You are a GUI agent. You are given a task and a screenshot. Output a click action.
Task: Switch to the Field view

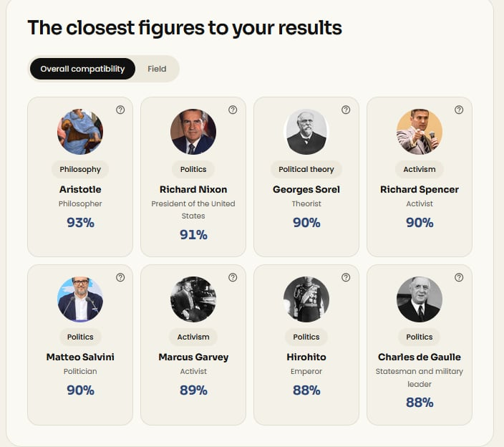157,69
